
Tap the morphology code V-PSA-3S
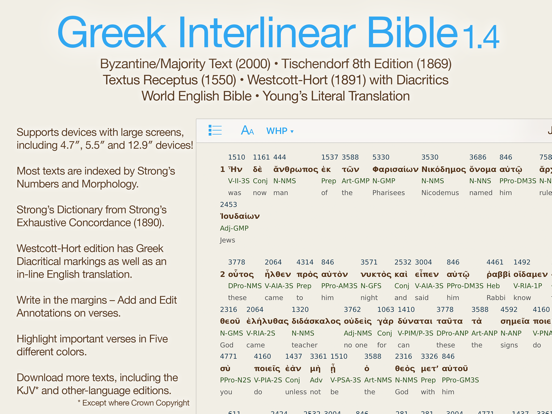coord(345,380)
